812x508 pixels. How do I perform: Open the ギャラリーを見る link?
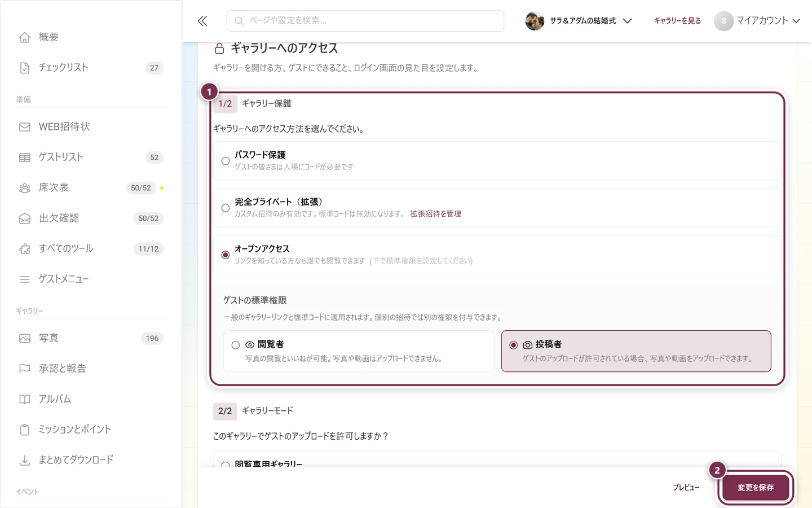point(677,21)
